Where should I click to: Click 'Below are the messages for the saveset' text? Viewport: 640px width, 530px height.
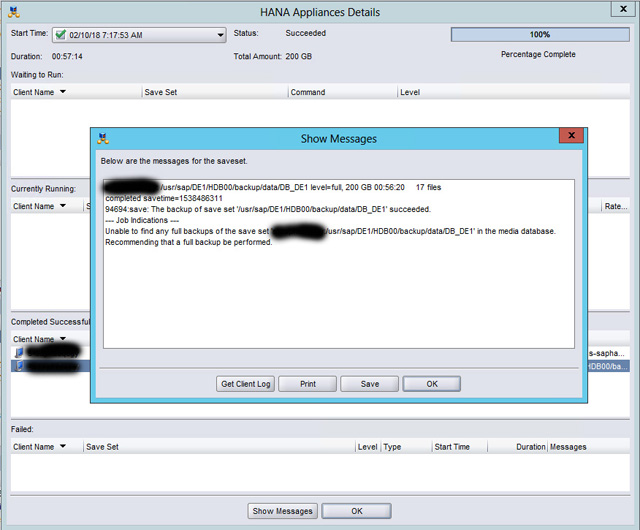click(174, 161)
